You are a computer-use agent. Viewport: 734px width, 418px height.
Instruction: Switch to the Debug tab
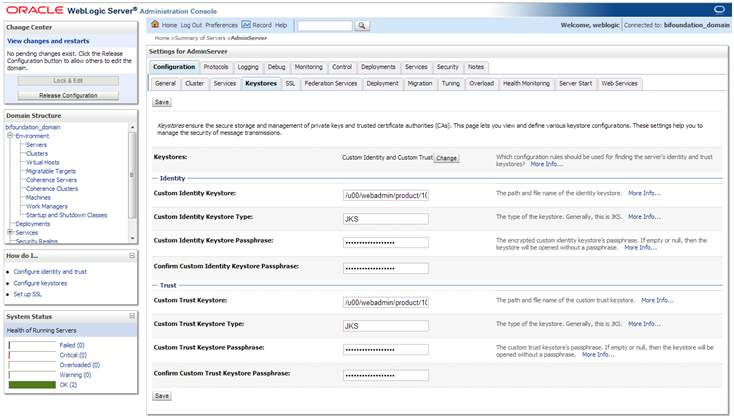click(276, 67)
